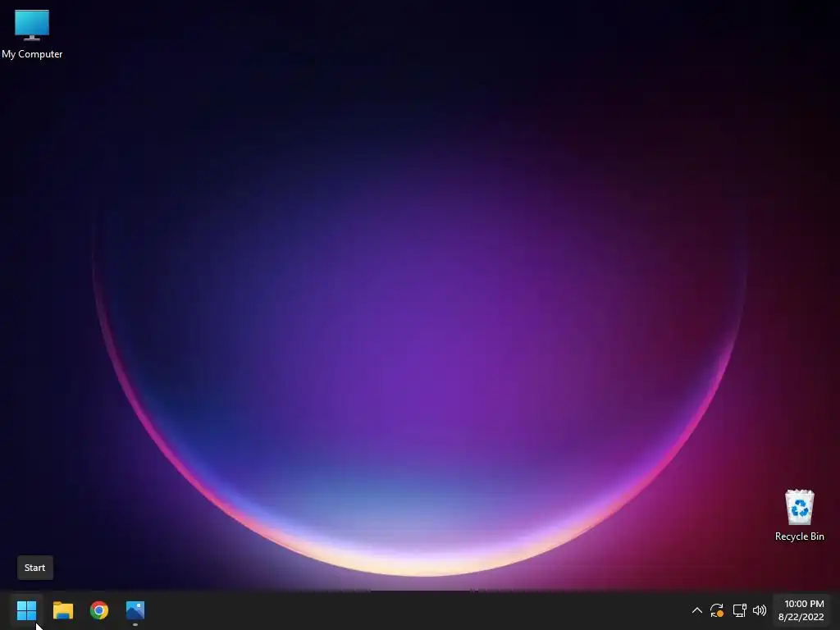Click the 8/22/2022 date text
840x630 pixels.
(801, 617)
